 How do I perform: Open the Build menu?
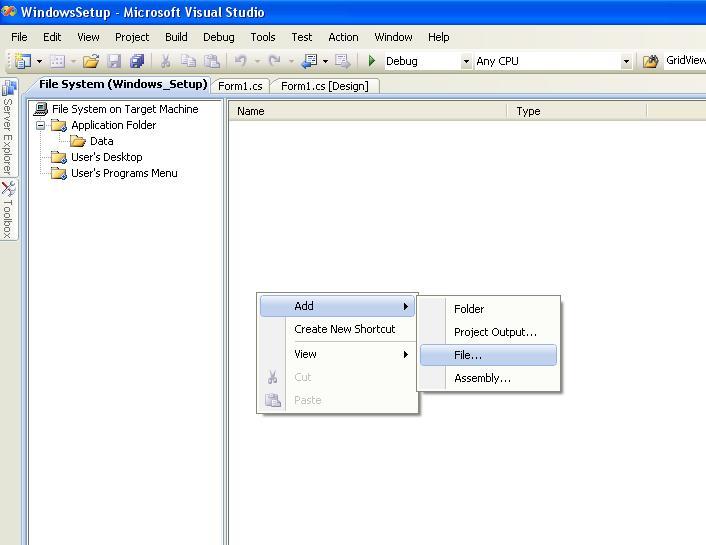(176, 37)
